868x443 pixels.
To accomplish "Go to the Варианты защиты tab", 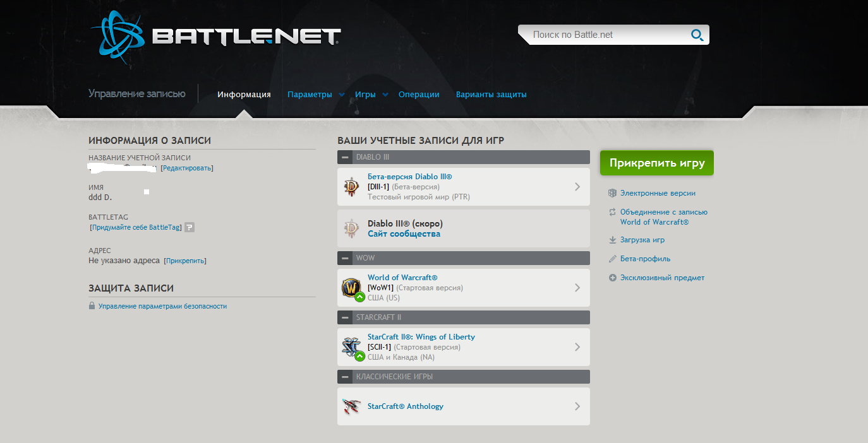I will pyautogui.click(x=491, y=95).
